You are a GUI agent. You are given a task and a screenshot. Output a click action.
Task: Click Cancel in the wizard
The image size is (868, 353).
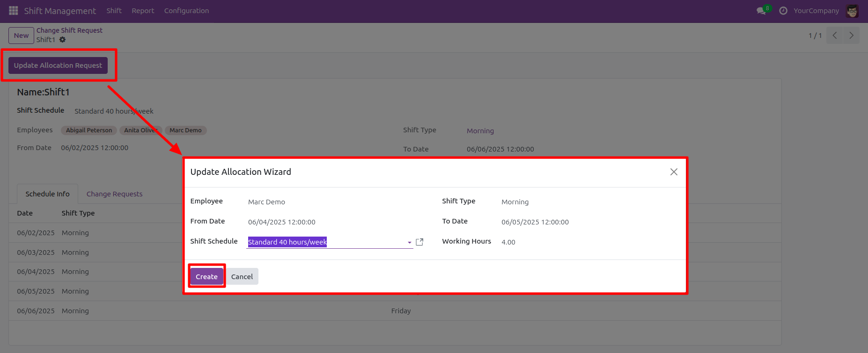coord(242,277)
